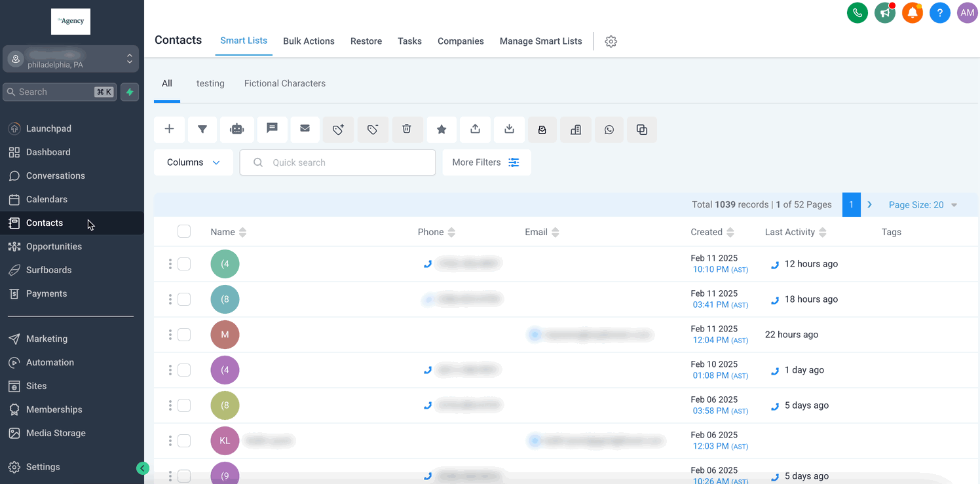Click the download arrow toolbar icon
Image resolution: width=980 pixels, height=484 pixels.
pyautogui.click(x=509, y=129)
